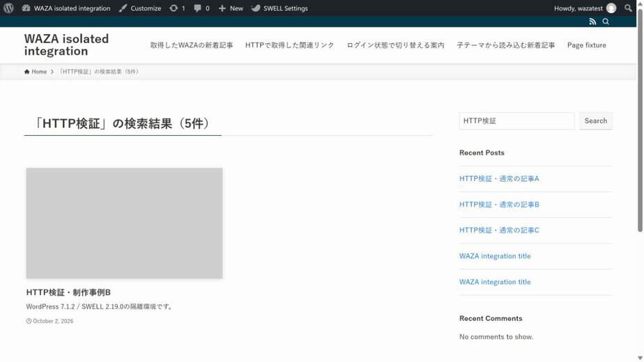Open the WordPress logo menu
Image resolution: width=644 pixels, height=362 pixels.
(x=8, y=8)
